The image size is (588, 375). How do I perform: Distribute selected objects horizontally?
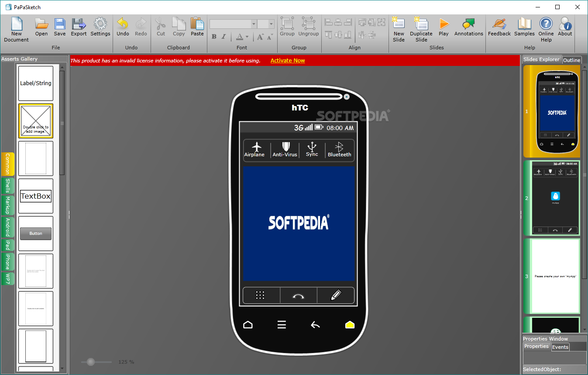coord(362,34)
